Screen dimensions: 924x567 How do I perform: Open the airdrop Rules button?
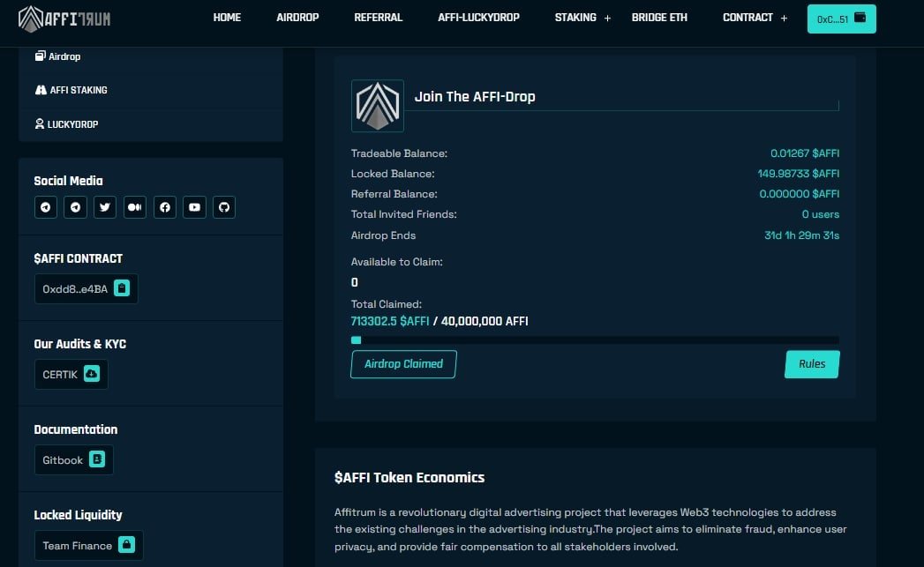click(x=812, y=364)
